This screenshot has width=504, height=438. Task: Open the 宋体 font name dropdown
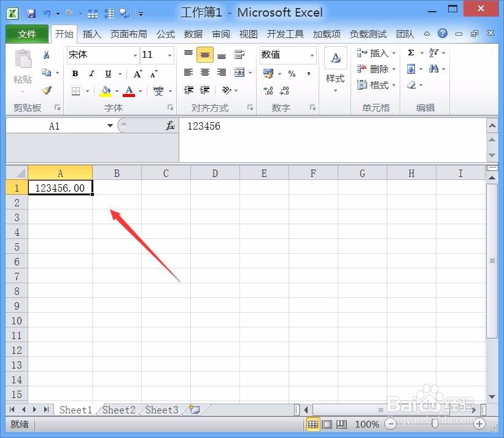click(x=135, y=55)
